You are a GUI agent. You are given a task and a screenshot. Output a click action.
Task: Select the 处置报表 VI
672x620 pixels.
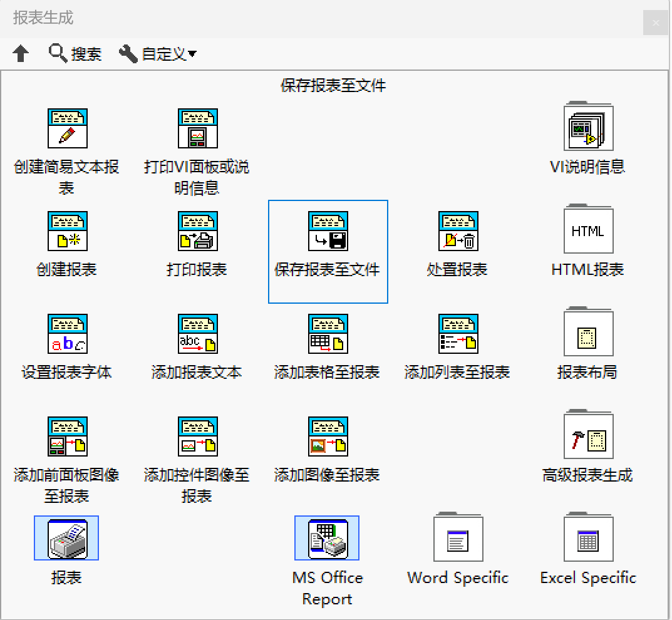tap(458, 230)
